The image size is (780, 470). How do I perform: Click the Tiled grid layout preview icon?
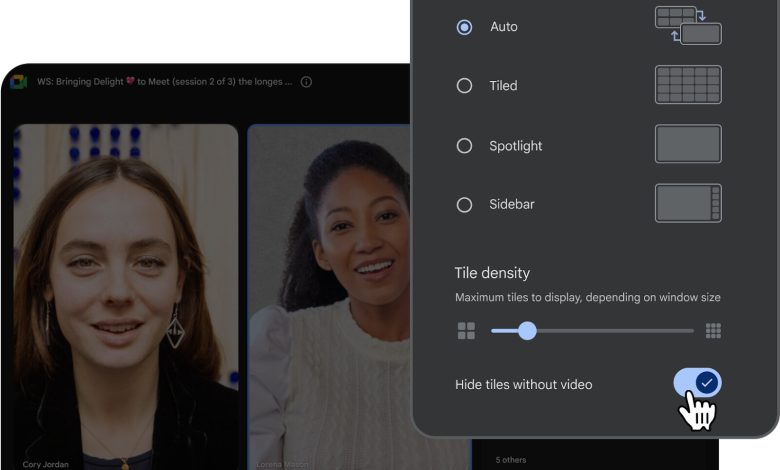[688, 85]
